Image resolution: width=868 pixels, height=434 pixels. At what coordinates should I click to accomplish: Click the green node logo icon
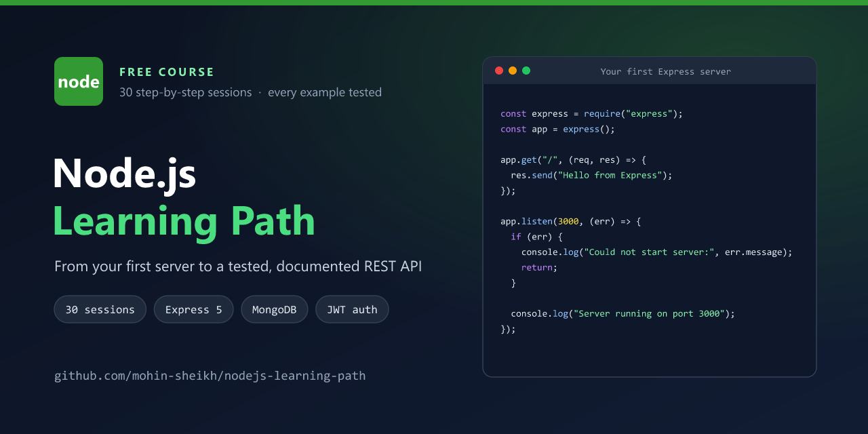point(79,81)
